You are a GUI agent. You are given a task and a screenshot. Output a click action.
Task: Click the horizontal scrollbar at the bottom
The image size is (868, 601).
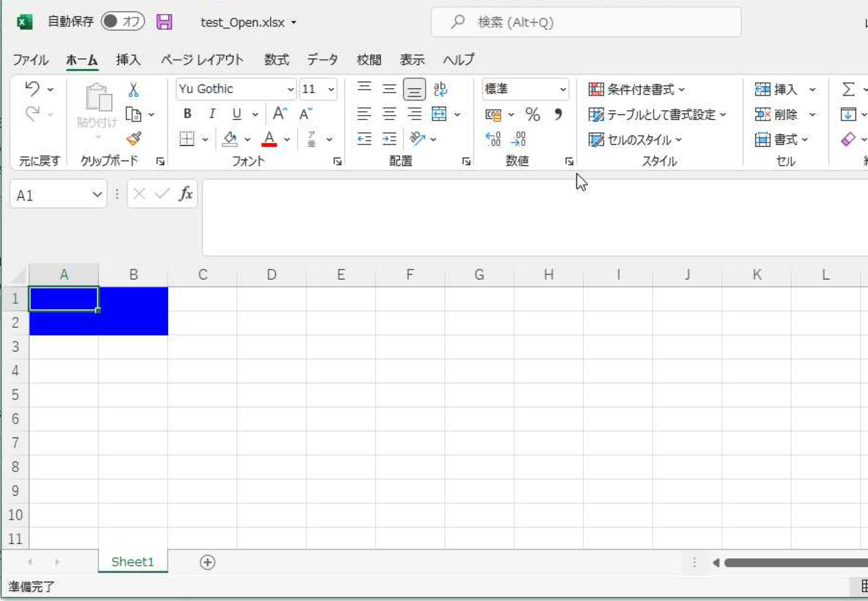pyautogui.click(x=795, y=562)
